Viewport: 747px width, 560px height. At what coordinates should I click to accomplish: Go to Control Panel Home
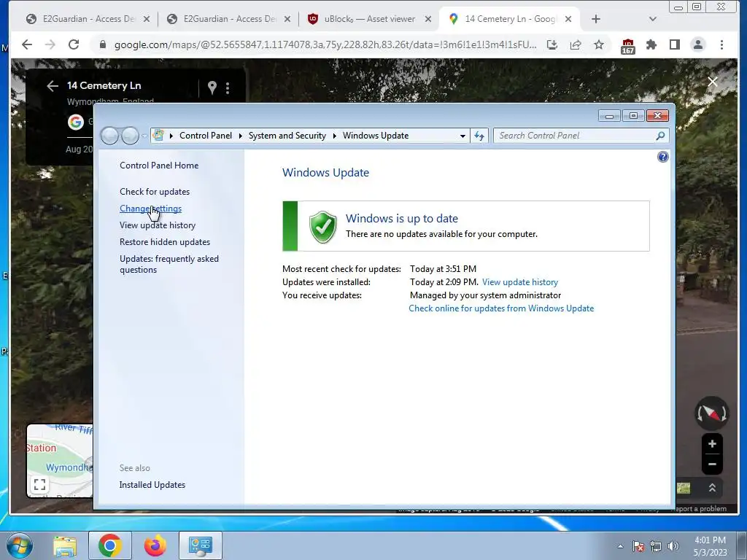pyautogui.click(x=159, y=166)
